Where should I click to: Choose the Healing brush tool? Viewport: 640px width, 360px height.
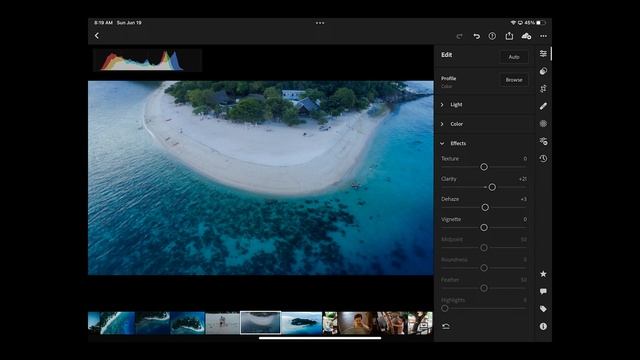(x=543, y=106)
